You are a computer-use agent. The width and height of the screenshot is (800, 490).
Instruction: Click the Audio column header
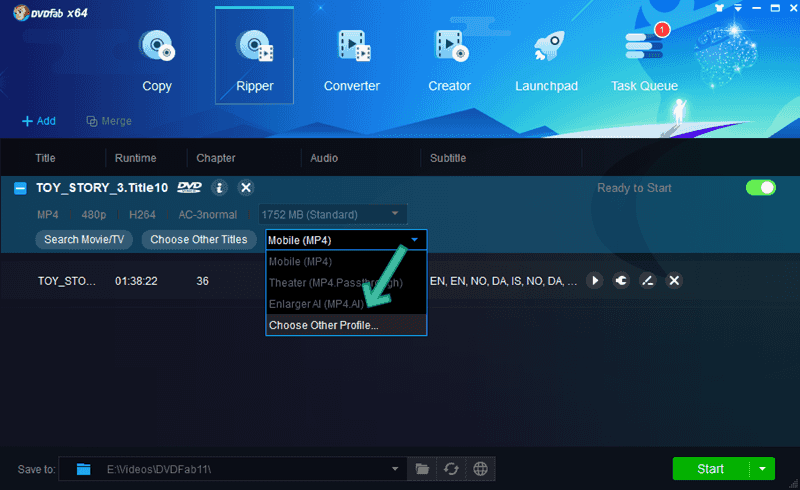coord(324,158)
